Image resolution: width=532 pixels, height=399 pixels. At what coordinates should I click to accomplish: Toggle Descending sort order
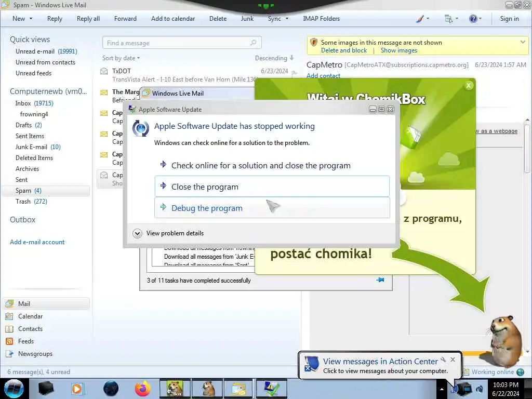[274, 58]
